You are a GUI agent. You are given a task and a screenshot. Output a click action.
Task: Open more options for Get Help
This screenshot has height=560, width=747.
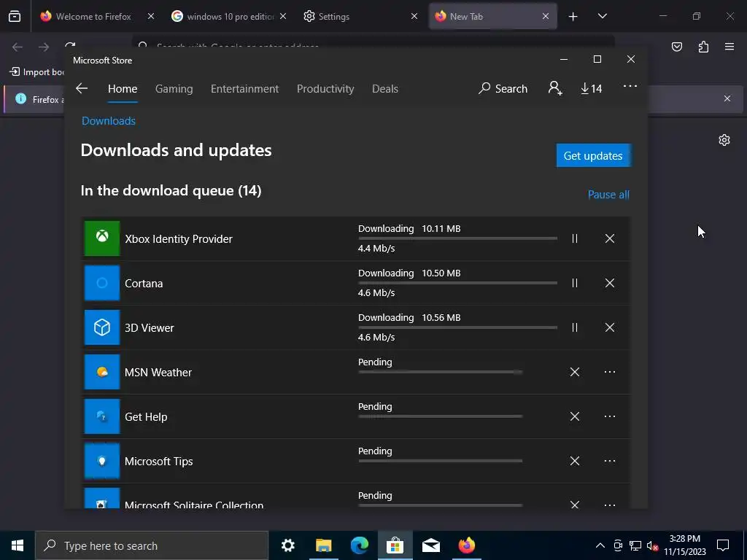(x=609, y=416)
